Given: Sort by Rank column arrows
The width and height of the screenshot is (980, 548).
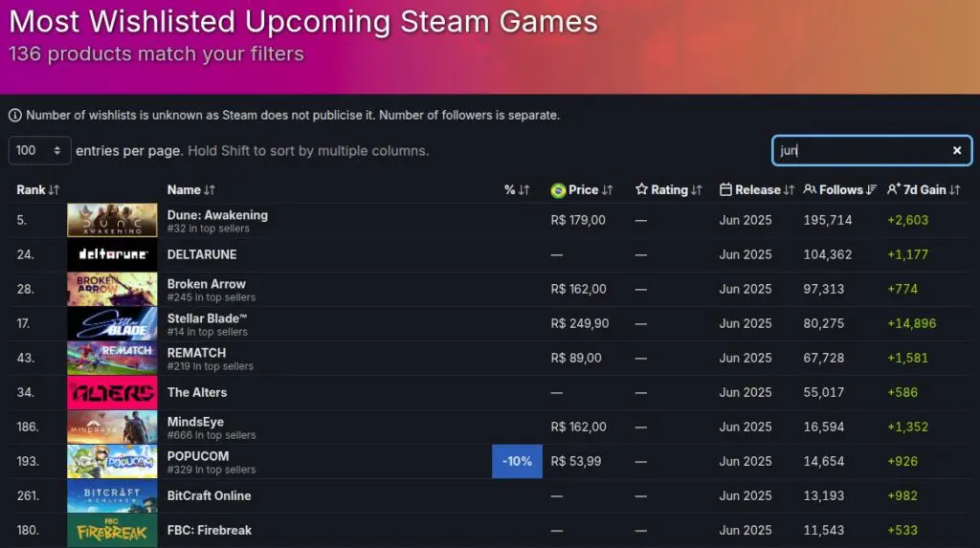Looking at the screenshot, I should (54, 190).
